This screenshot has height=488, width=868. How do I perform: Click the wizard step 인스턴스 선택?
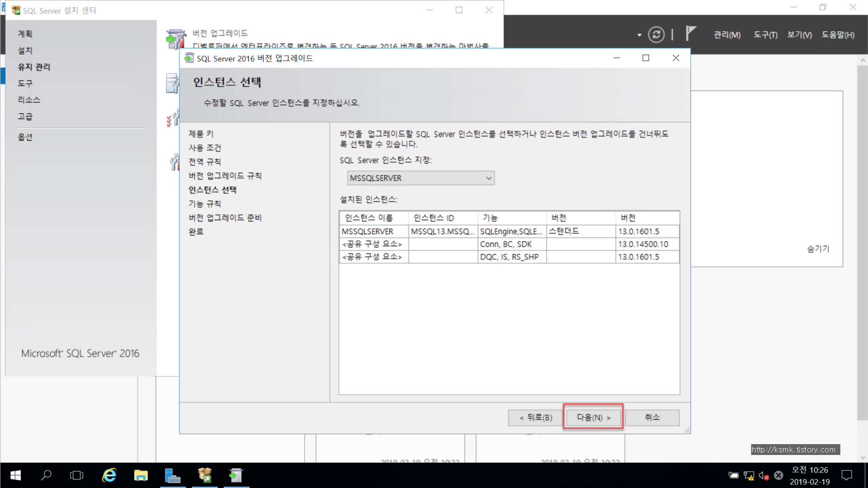[x=212, y=190]
